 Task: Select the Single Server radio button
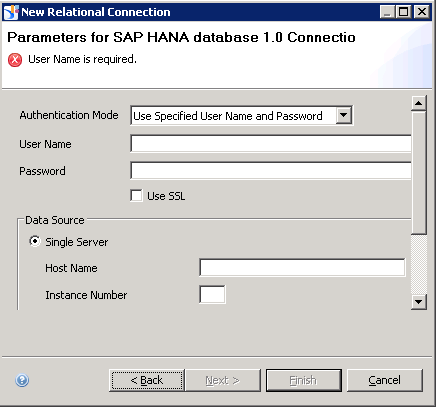pos(35,241)
